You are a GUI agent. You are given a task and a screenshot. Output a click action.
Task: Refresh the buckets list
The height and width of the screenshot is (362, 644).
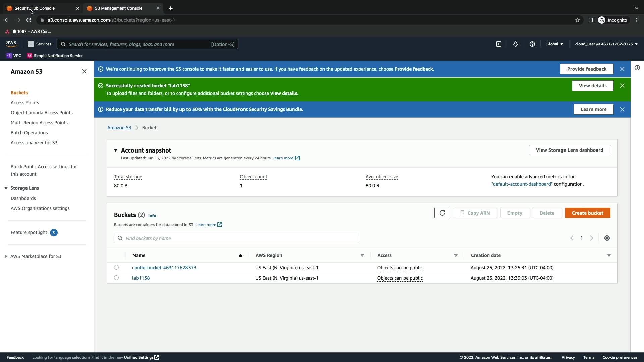point(442,213)
